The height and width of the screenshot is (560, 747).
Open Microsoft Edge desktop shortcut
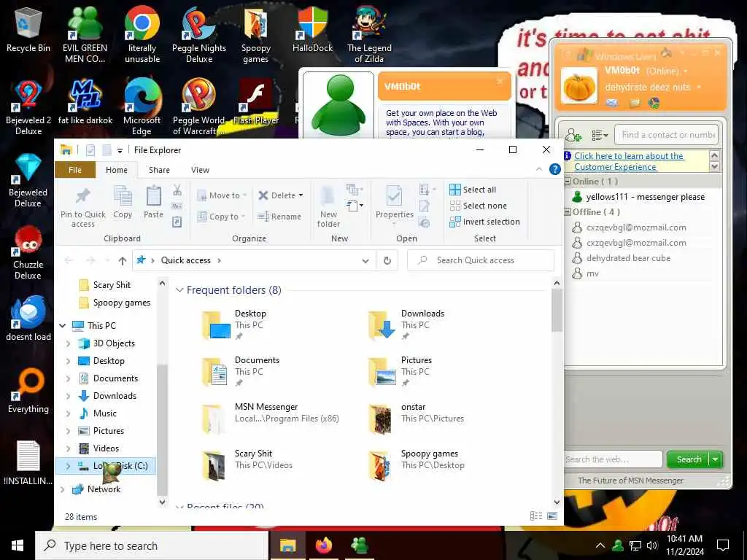(x=142, y=108)
